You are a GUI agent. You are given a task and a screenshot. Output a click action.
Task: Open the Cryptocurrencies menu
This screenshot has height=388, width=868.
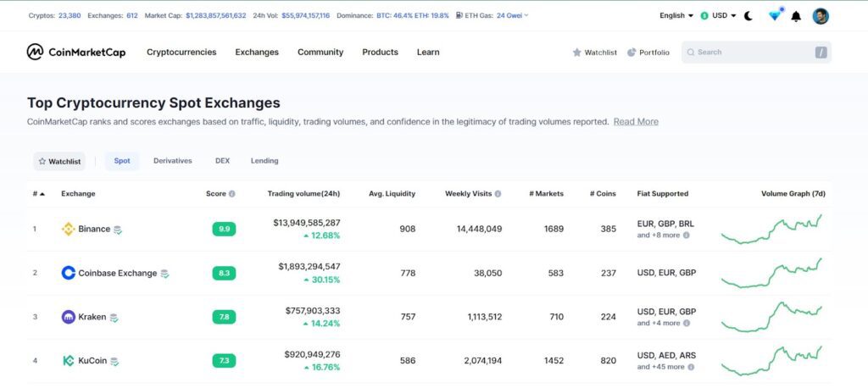click(x=181, y=52)
